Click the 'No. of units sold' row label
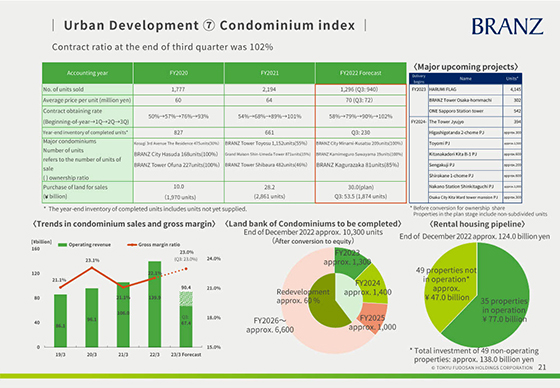 64,89
